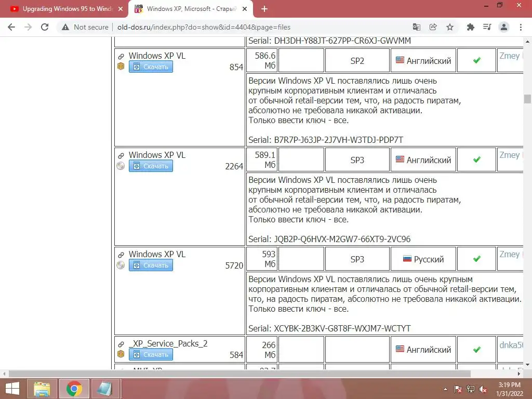This screenshot has width=532, height=399.
Task: Open link icon beside Windows XP VL 2264
Action: click(121, 156)
